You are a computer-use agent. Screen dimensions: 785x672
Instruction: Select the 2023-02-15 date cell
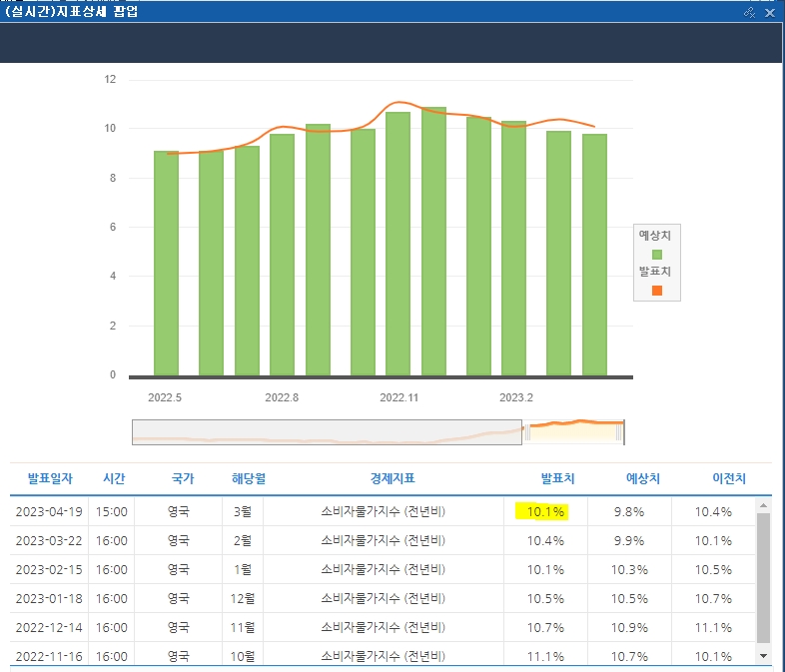click(x=49, y=570)
